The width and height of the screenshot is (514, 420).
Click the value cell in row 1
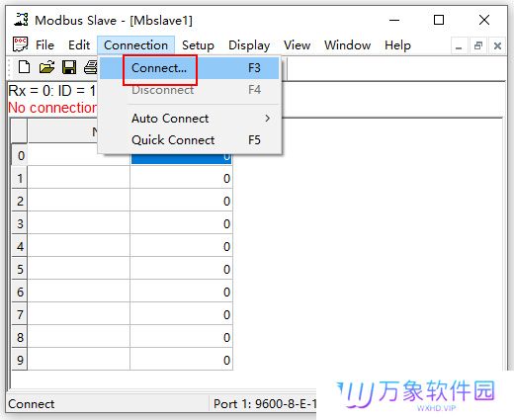[181, 178]
